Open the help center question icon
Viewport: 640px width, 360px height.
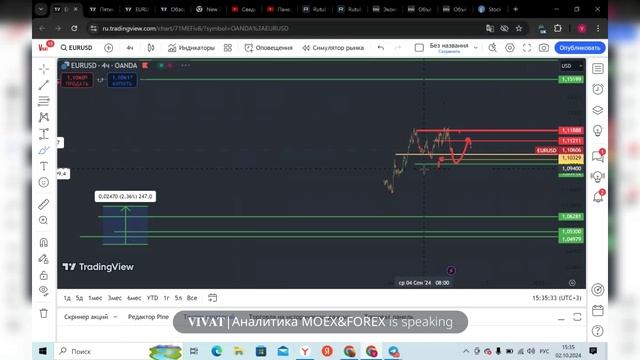click(x=598, y=331)
